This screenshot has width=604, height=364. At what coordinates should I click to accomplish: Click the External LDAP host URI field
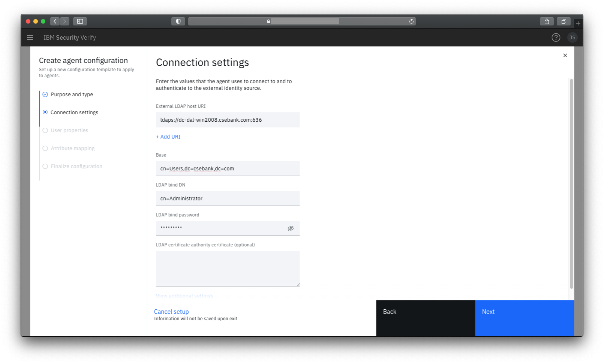click(x=228, y=120)
